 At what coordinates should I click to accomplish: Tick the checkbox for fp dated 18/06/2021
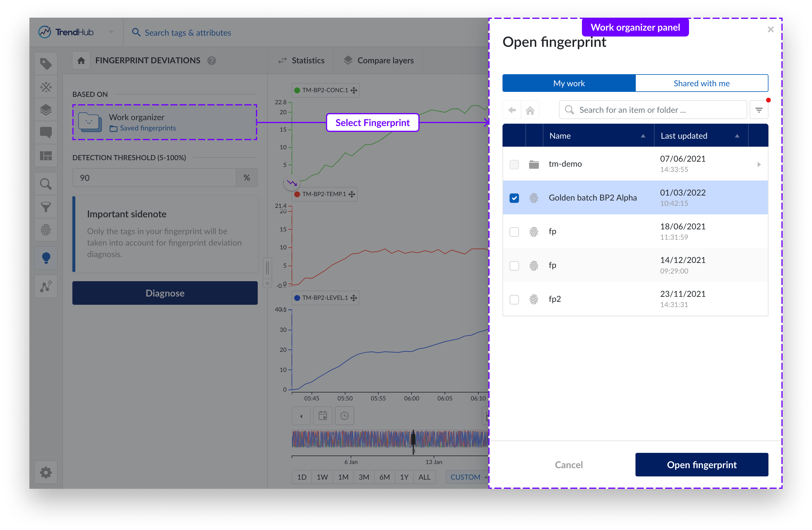coord(514,232)
